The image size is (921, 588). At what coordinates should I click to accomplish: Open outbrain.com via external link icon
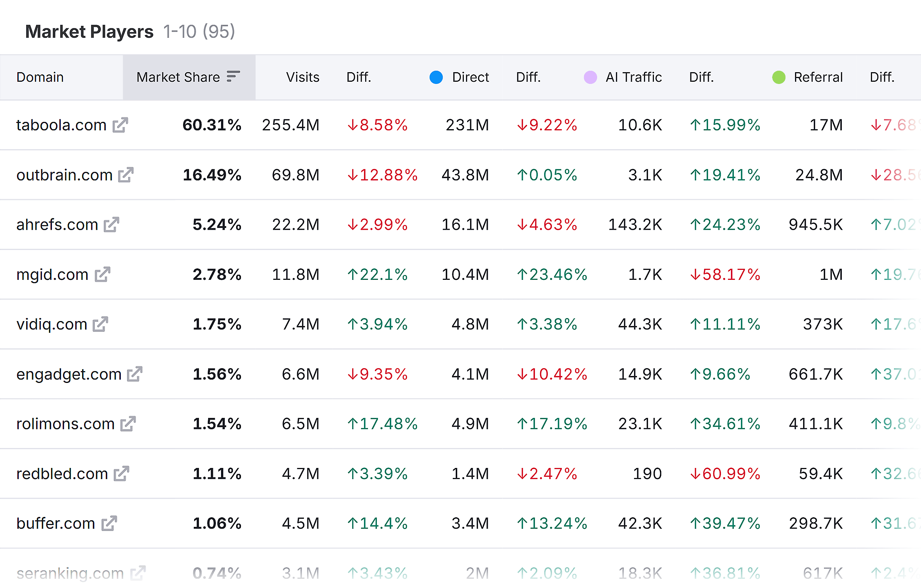[126, 175]
